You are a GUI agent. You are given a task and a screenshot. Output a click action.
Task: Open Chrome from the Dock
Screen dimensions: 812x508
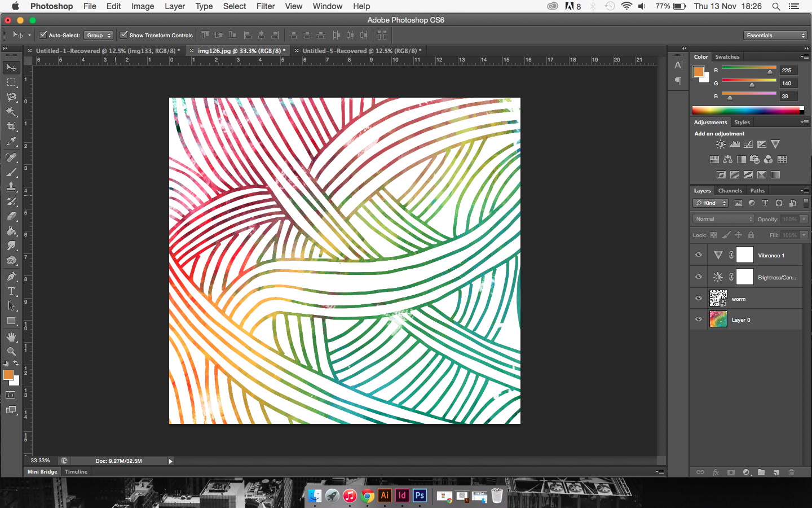tap(367, 496)
